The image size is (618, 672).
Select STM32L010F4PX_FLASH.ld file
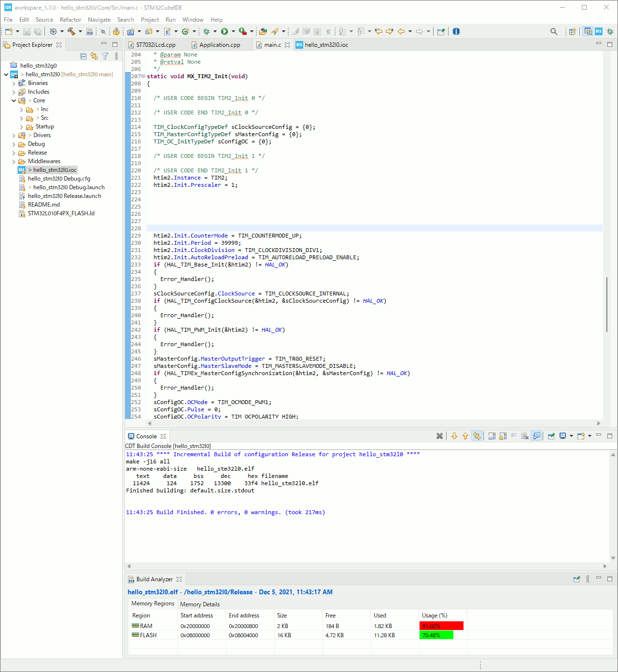click(x=61, y=213)
